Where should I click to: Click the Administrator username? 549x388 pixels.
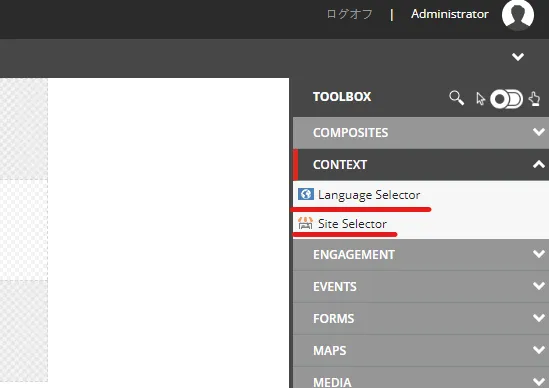(450, 14)
